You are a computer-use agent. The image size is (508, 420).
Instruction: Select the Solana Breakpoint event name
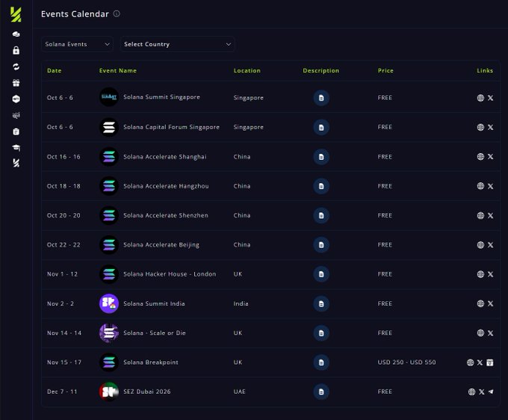point(151,362)
